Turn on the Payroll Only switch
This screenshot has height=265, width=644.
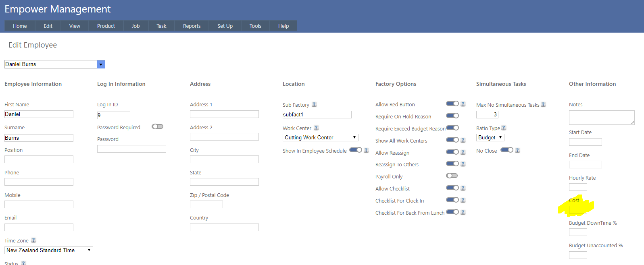[x=452, y=176]
